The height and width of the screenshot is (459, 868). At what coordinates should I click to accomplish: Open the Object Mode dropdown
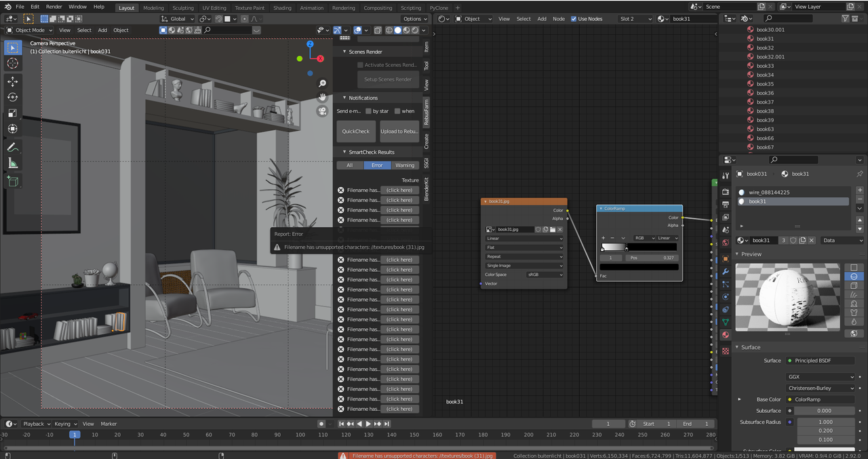pos(28,31)
